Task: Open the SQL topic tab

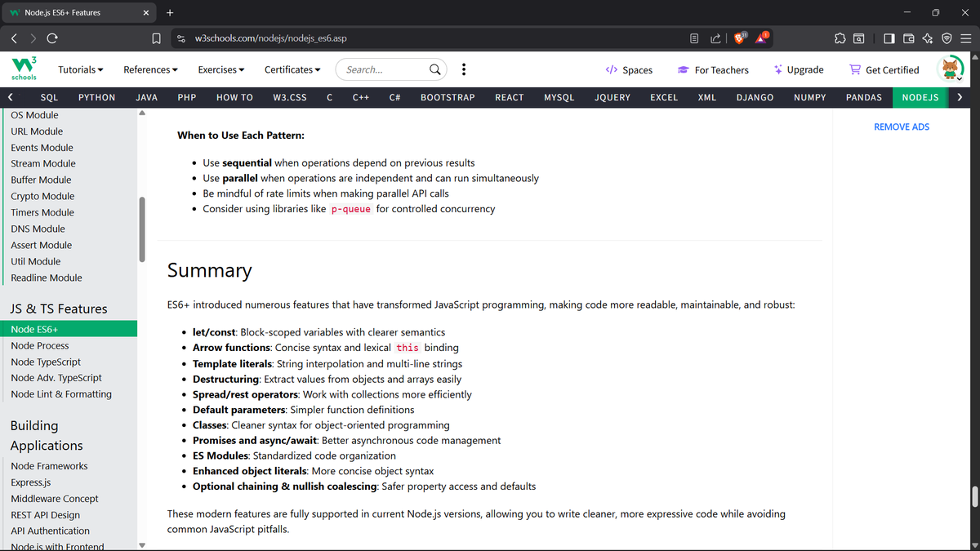Action: (49, 97)
